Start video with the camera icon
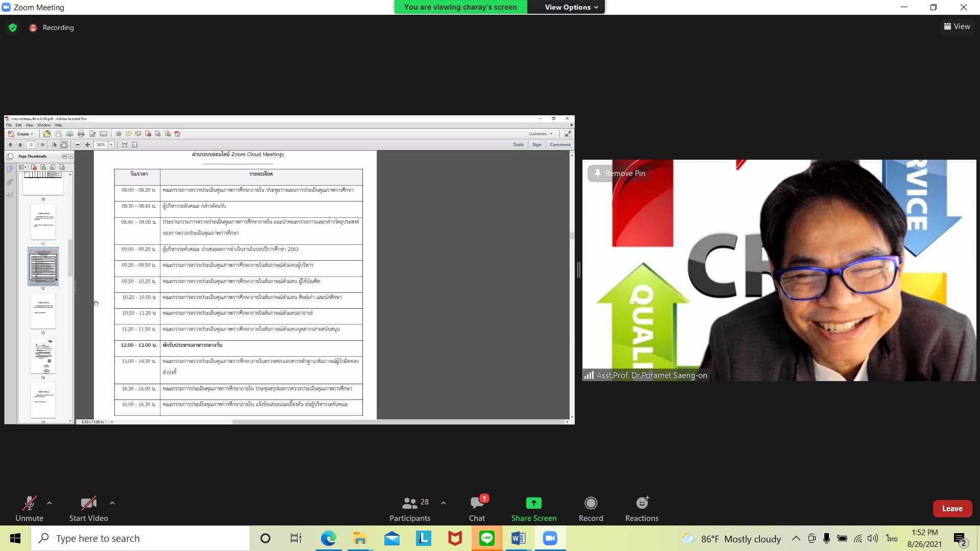This screenshot has width=980, height=551. click(x=88, y=503)
